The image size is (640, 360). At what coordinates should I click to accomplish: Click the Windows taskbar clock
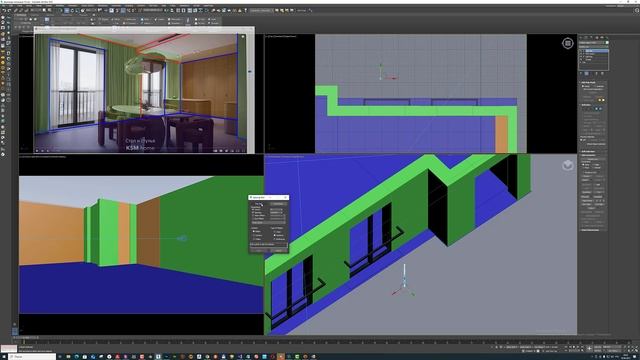626,356
